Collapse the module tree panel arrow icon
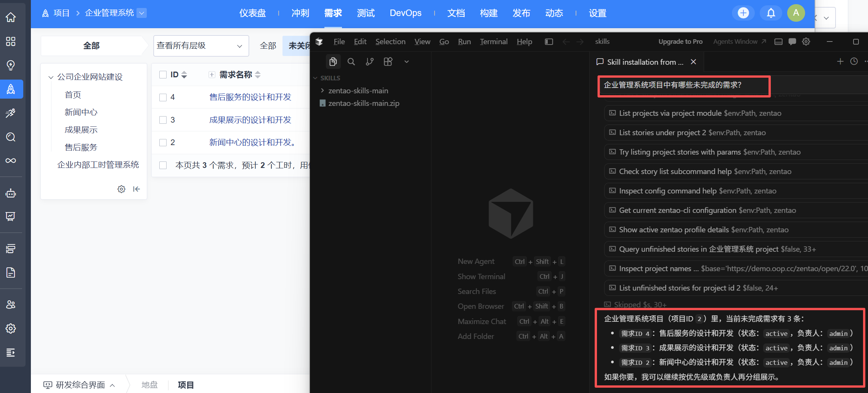 click(x=136, y=189)
